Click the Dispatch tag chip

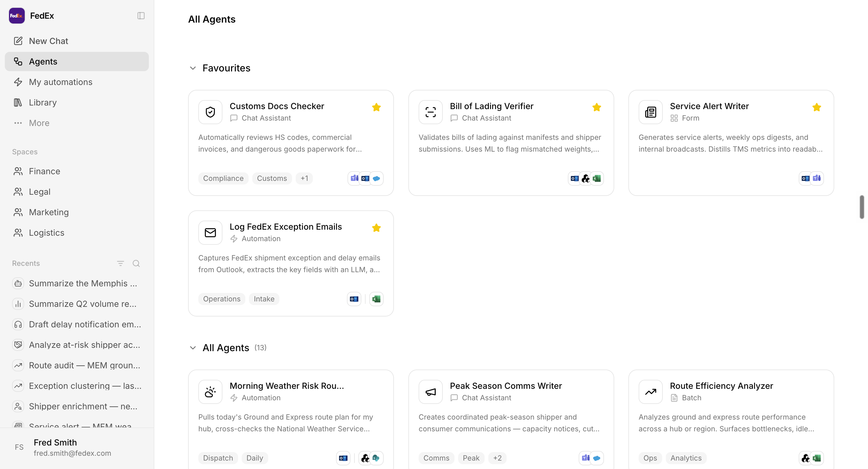pyautogui.click(x=218, y=458)
